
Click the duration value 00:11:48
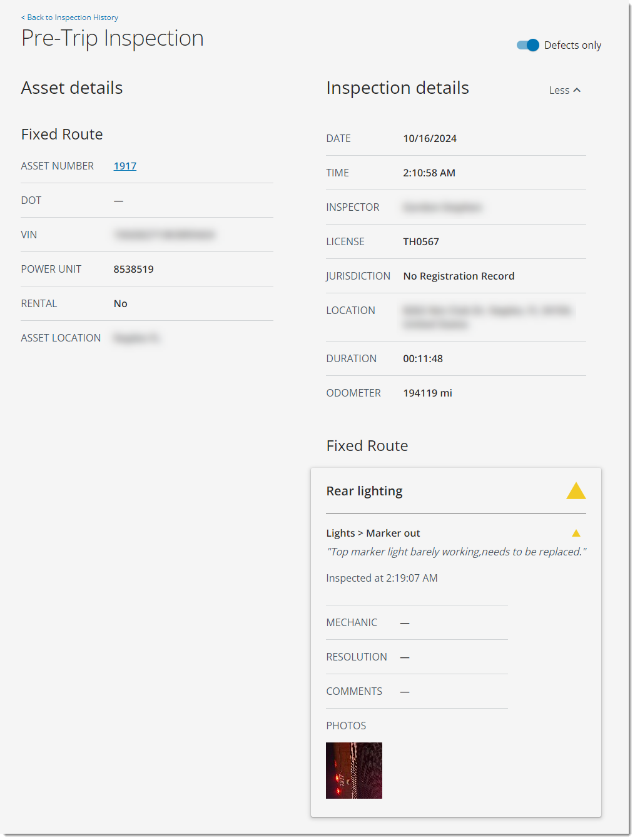pos(423,358)
